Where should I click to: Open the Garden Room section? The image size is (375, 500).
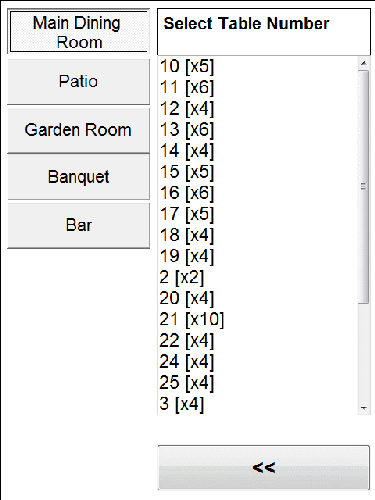79,130
